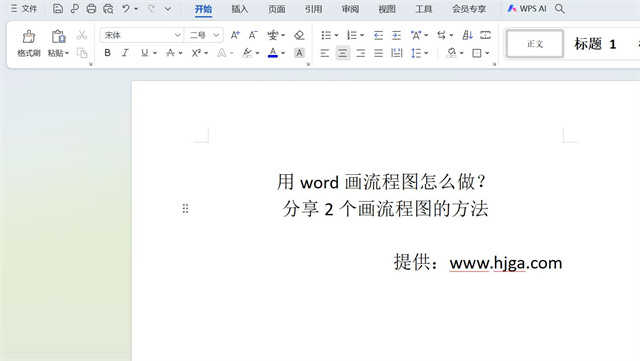The image size is (640, 361).
Task: Open Chinese layout A dropdown icon
Action: [419, 35]
